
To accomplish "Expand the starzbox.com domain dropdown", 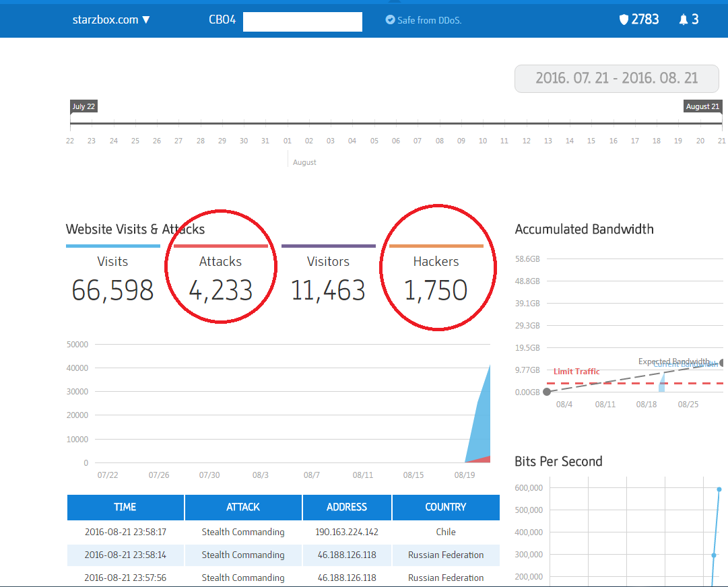I will coord(111,20).
